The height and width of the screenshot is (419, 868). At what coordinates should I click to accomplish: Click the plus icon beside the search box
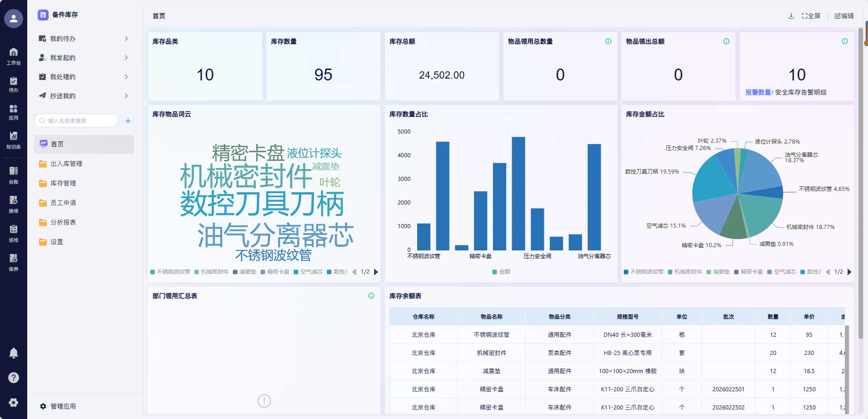(x=128, y=121)
